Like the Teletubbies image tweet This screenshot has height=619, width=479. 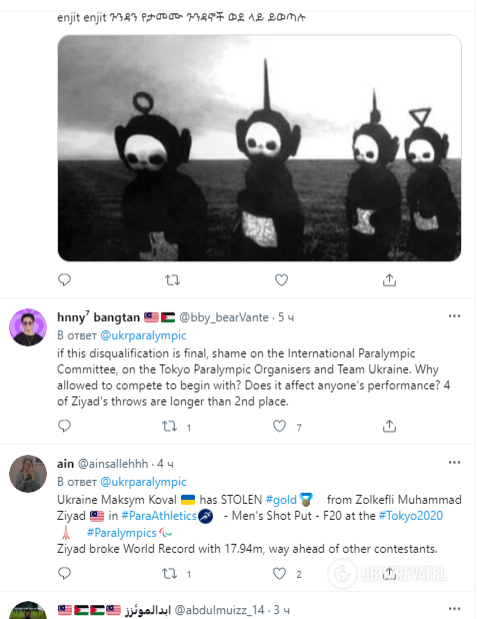point(281,280)
